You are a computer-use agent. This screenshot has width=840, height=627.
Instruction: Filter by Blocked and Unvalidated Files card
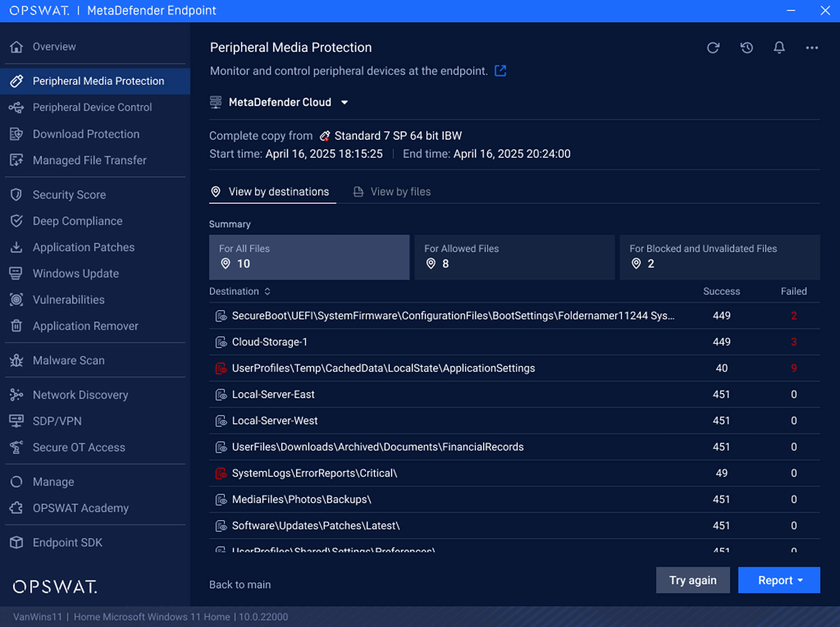[x=719, y=257]
